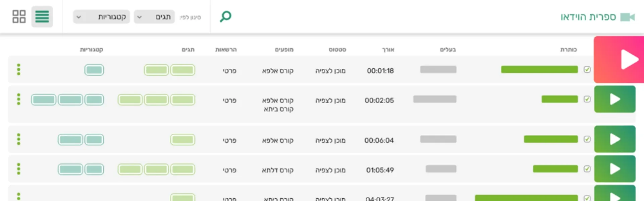Open options menu for the 01:05:49 video
This screenshot has width=644, height=201.
(x=19, y=169)
